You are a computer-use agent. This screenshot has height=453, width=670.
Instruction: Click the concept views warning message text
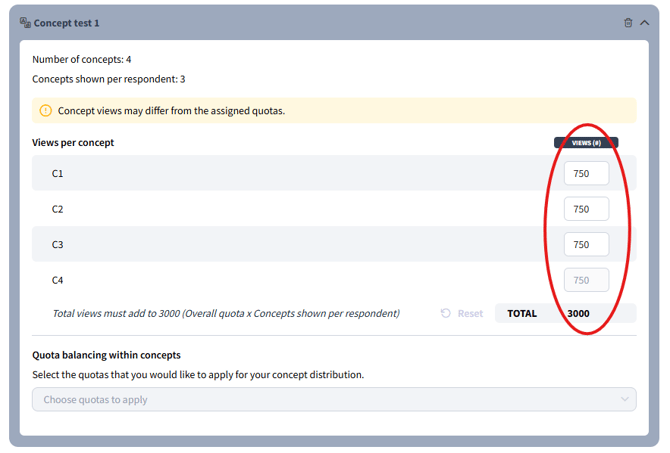coord(171,110)
